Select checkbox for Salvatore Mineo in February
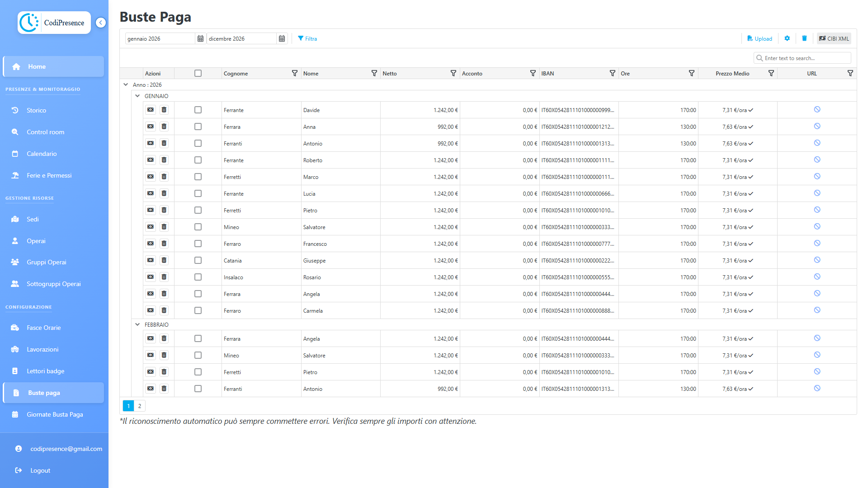Viewport: 868px width, 488px height. (198, 355)
